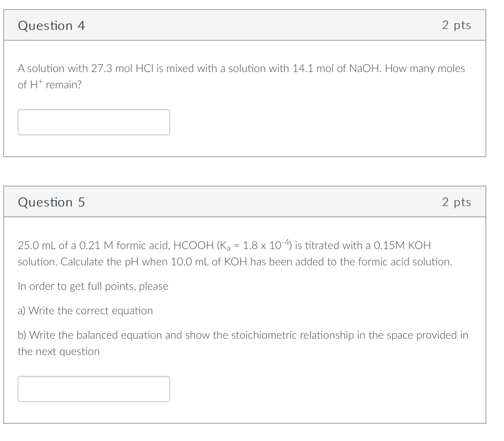Screen dimensions: 504x441
Task: Click the 'In order to get full points' line
Action: click(93, 286)
